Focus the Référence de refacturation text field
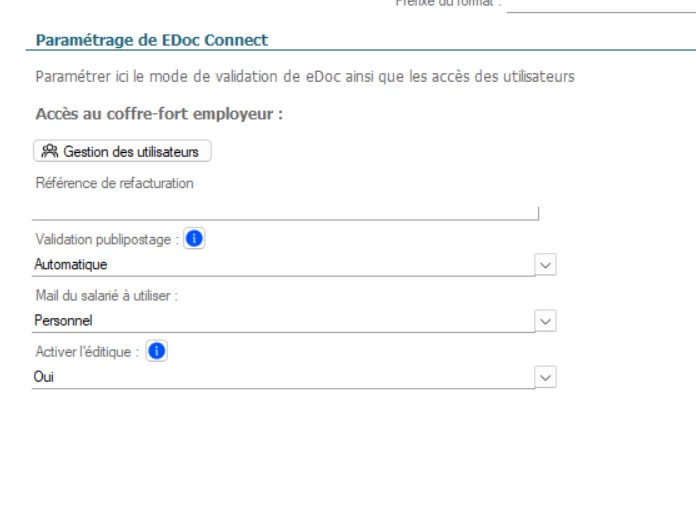The height and width of the screenshot is (506, 696). point(285,210)
